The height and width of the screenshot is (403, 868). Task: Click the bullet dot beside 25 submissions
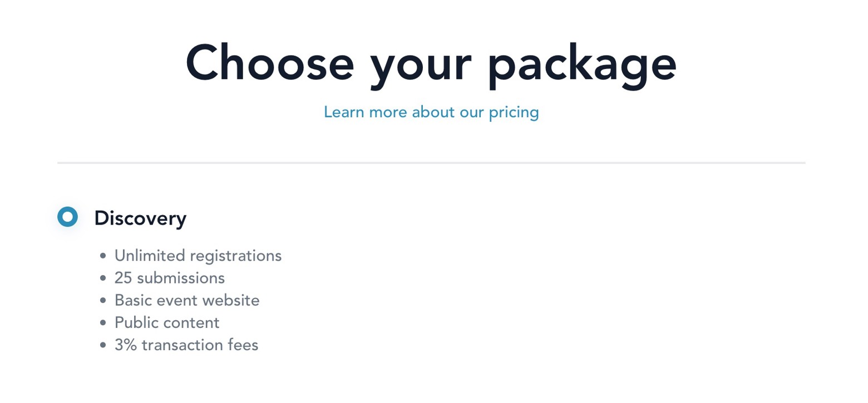103,278
